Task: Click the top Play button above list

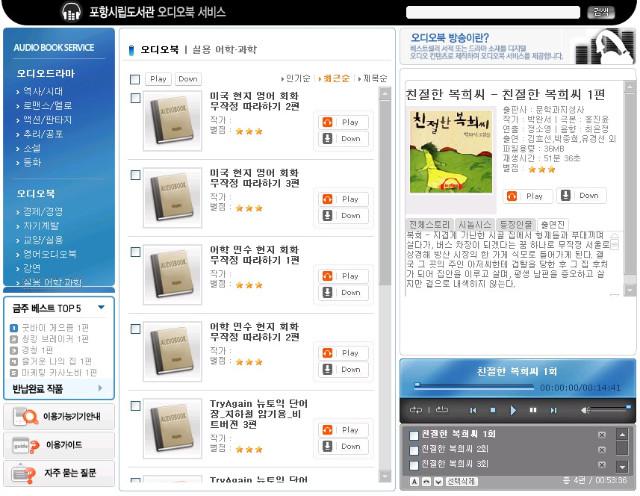Action: tap(158, 79)
